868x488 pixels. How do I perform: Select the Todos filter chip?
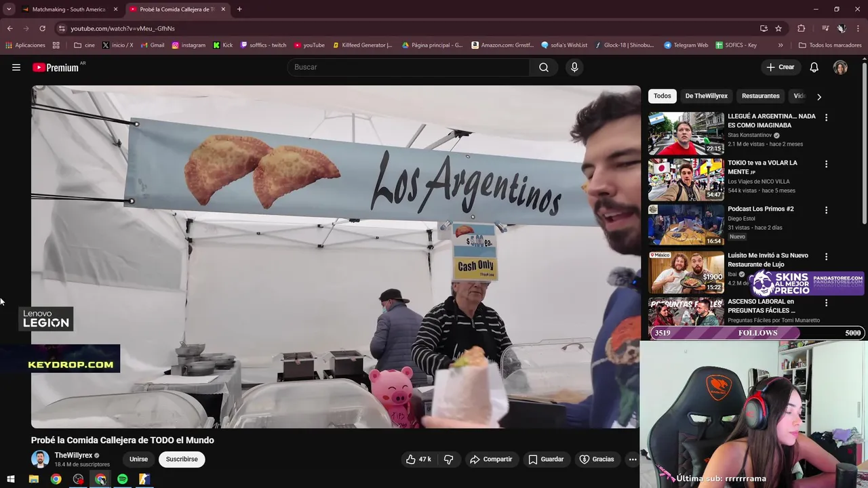[663, 96]
